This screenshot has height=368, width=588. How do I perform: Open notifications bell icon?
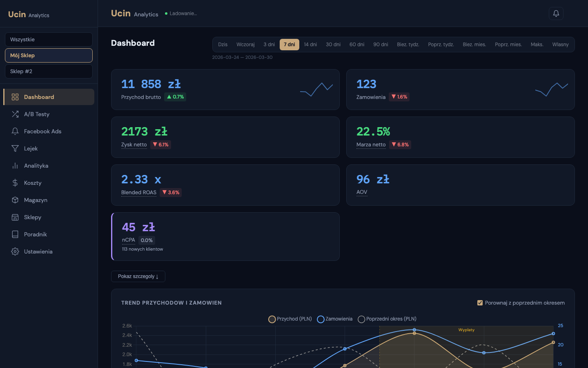[556, 13]
